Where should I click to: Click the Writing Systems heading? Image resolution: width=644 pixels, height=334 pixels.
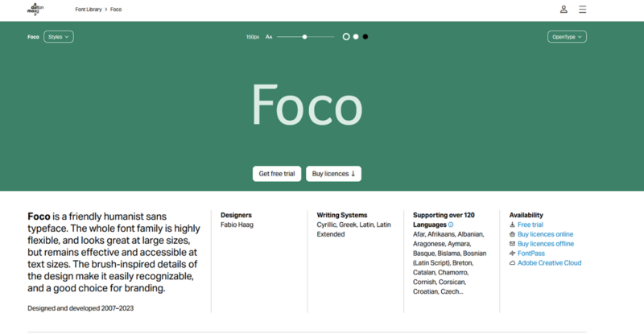pos(341,215)
